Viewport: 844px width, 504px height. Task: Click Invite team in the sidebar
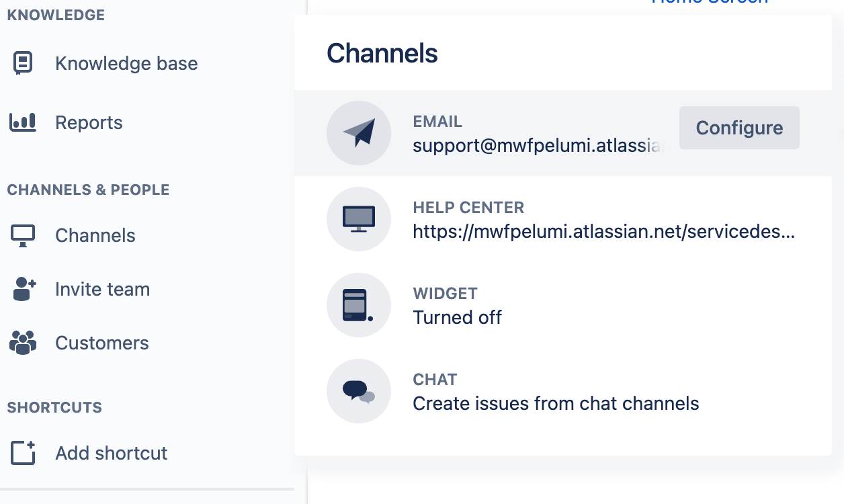pyautogui.click(x=102, y=288)
